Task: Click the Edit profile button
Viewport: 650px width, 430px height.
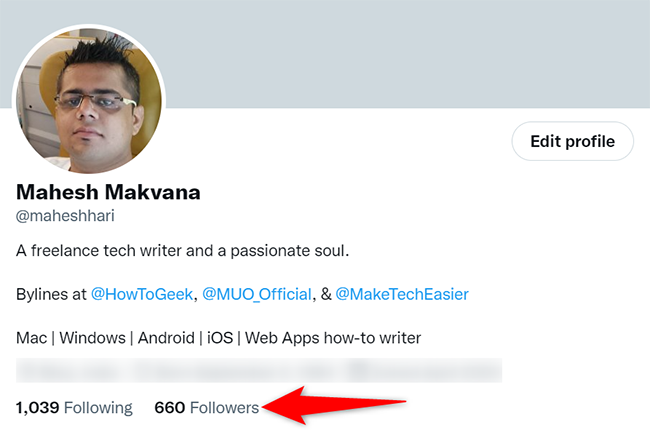Action: 572,141
